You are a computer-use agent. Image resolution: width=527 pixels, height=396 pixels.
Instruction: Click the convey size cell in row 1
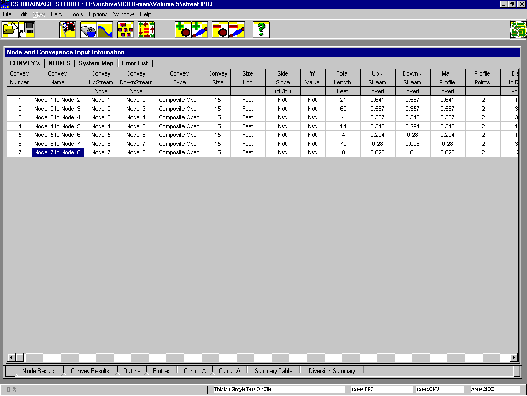point(218,100)
